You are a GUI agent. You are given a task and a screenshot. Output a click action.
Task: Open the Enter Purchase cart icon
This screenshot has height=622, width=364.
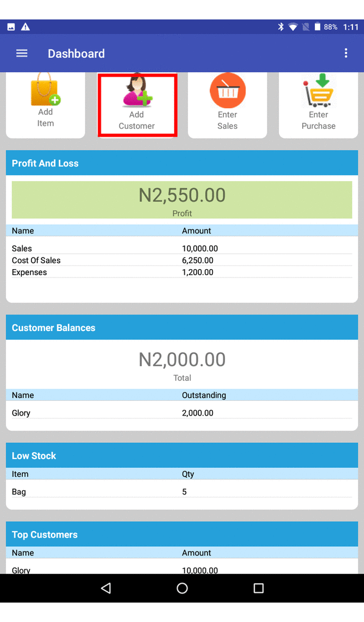[319, 91]
